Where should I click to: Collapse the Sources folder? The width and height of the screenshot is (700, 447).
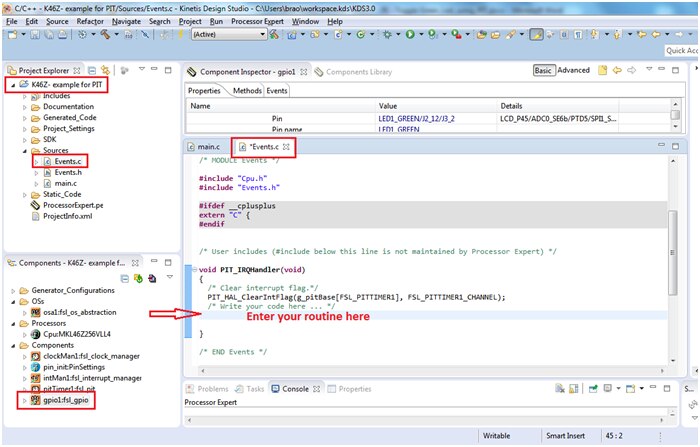point(23,150)
